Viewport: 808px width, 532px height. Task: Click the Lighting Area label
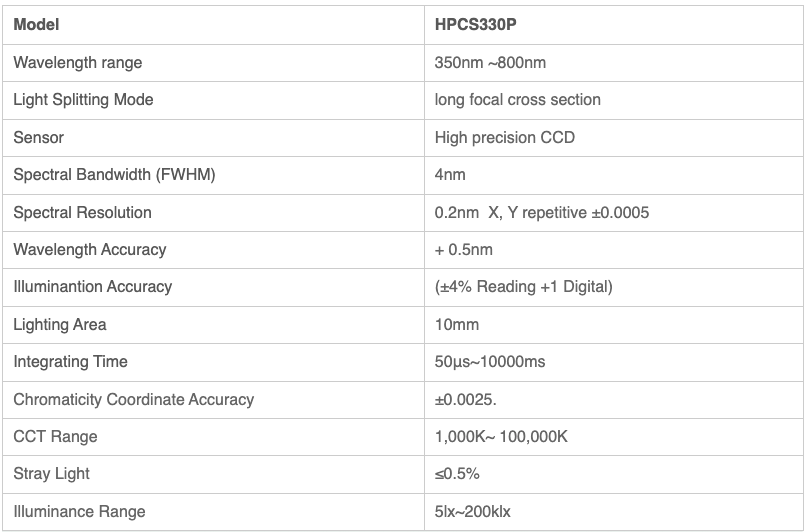pos(60,325)
